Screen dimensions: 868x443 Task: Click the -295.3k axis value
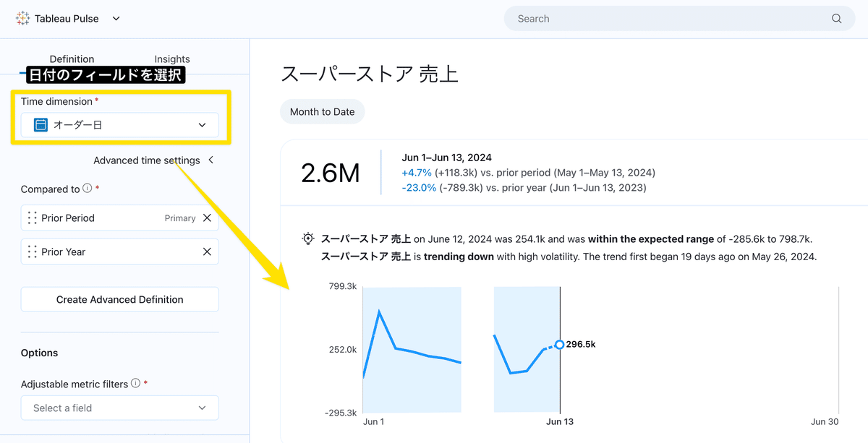pyautogui.click(x=341, y=413)
